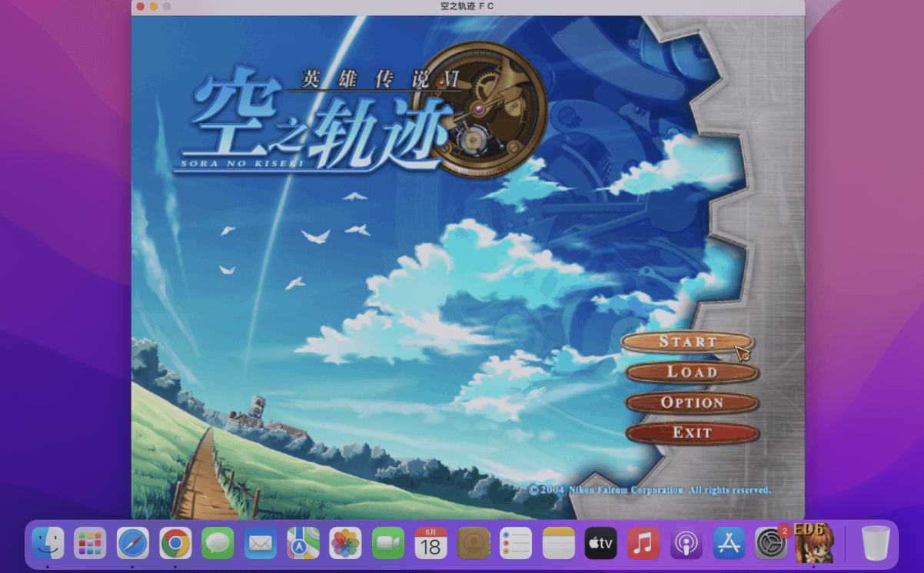
Task: Open Finder from the dock
Action: click(48, 544)
